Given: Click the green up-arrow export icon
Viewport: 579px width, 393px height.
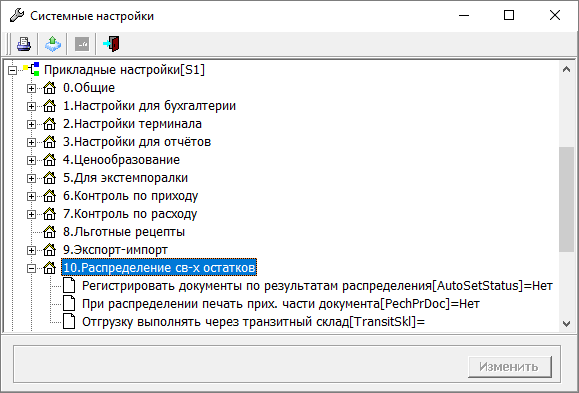Looking at the screenshot, I should [53, 44].
